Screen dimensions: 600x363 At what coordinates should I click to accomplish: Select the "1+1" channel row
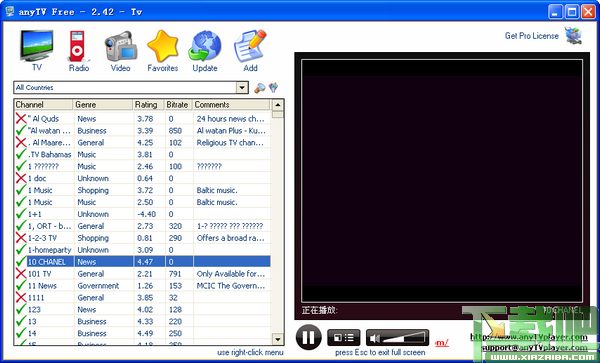click(142, 214)
